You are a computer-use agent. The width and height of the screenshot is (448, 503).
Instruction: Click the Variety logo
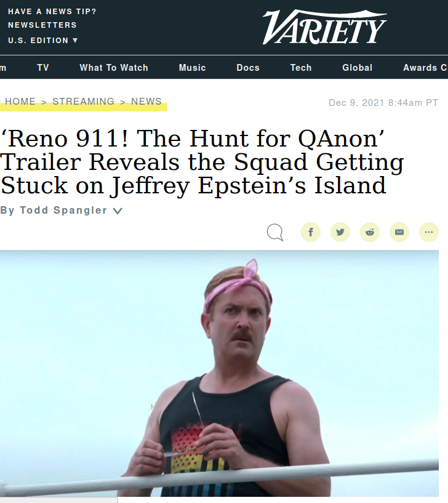[x=324, y=27]
